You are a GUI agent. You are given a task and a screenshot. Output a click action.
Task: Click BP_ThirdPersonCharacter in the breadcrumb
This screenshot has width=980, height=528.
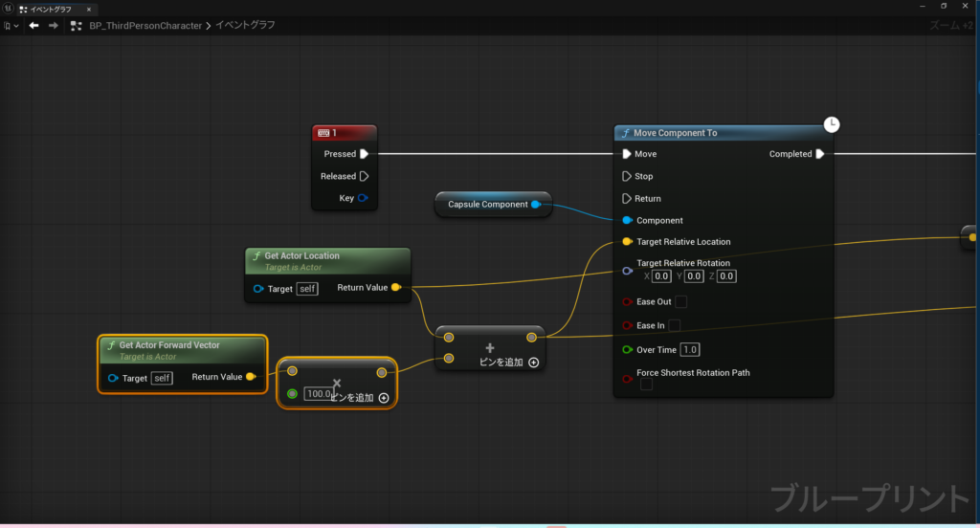click(146, 26)
